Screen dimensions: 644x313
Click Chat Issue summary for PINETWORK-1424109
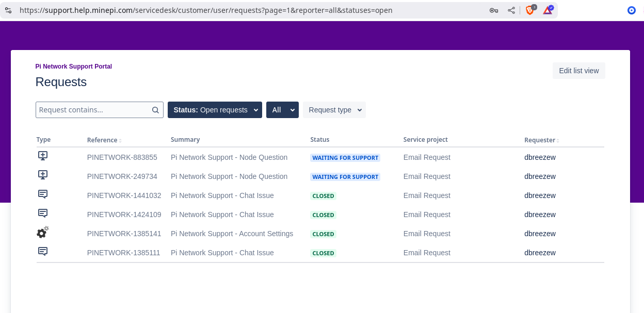(222, 215)
